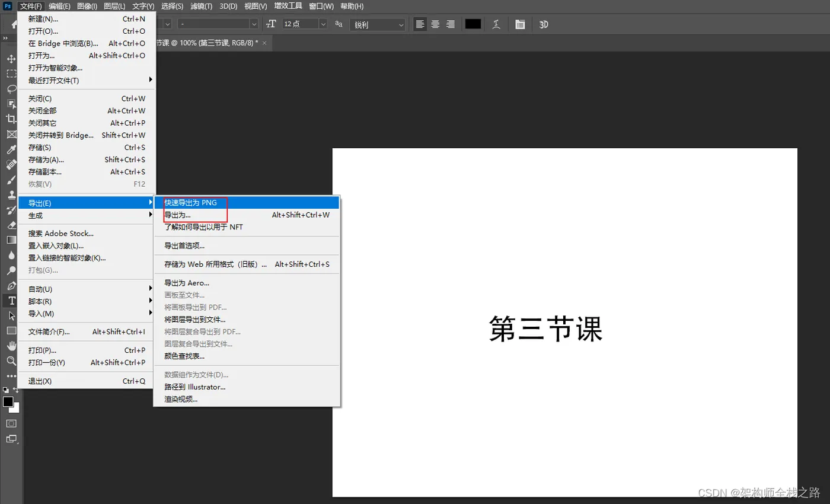
Task: Select the Zoom magnifier tool
Action: click(x=11, y=361)
